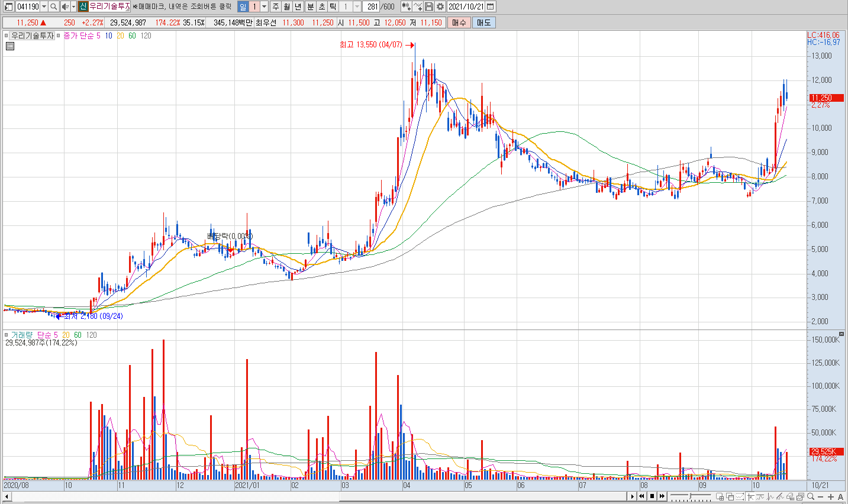Click the dashed chart-area icon in the bottom toolbar
This screenshot has width=848, height=504.
(740, 496)
